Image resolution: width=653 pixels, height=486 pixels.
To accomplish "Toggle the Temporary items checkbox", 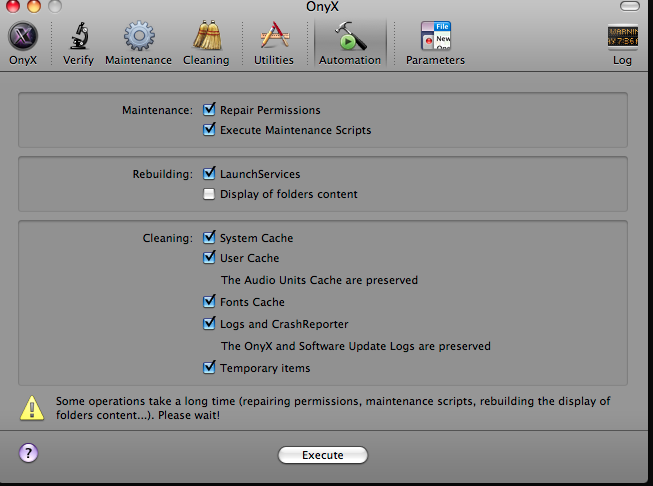I will 209,368.
